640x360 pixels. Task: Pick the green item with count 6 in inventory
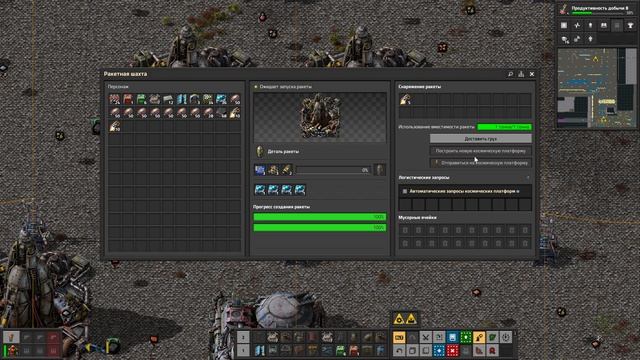coord(141,99)
